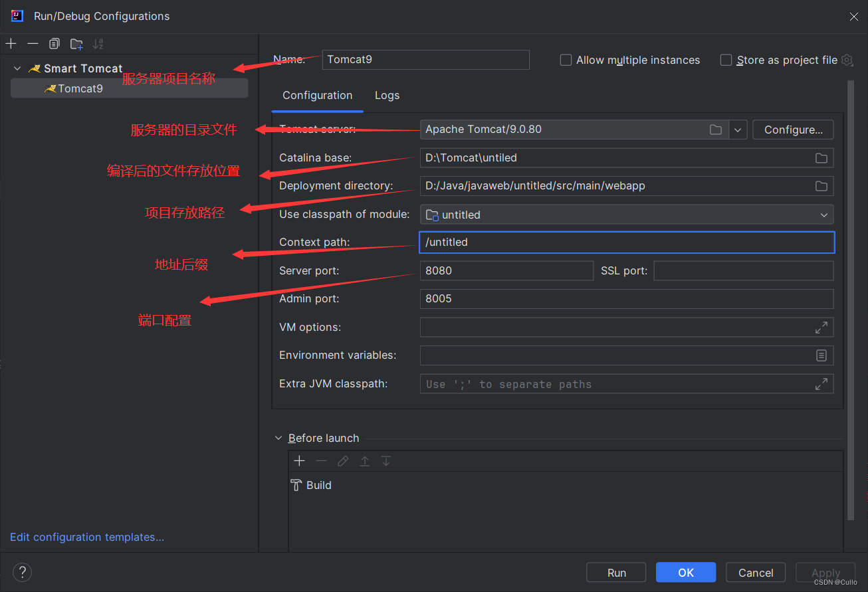Select Tomcat9 configuration in tree
The image size is (868, 592).
point(130,88)
